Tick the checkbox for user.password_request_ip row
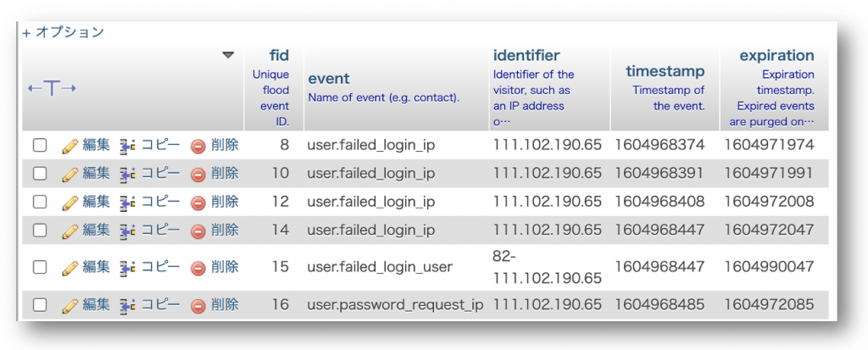This screenshot has height=350, width=868. pyautogui.click(x=39, y=304)
